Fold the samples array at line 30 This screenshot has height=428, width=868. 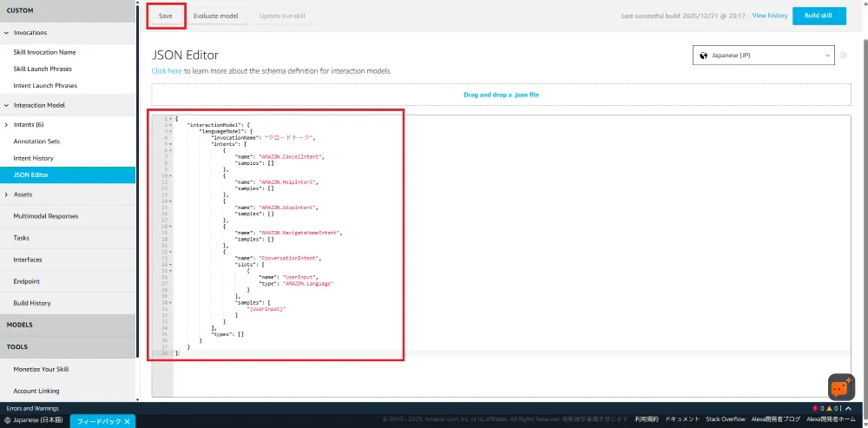170,302
